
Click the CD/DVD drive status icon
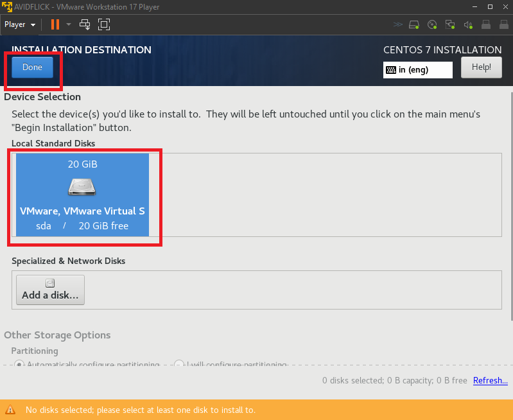coord(432,25)
